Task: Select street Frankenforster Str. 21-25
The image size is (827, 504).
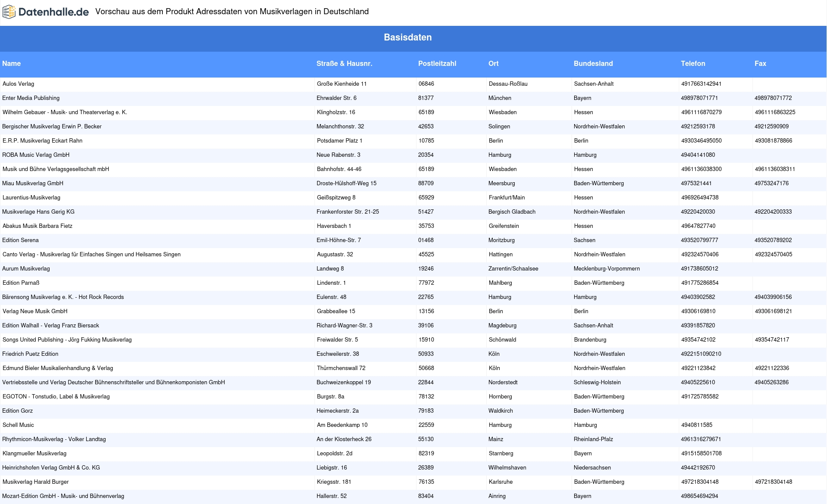Action: pyautogui.click(x=348, y=212)
